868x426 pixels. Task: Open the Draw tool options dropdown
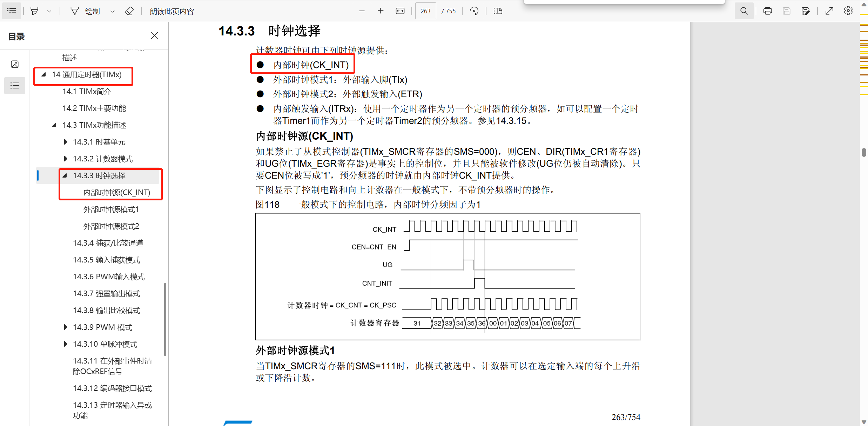(x=112, y=11)
